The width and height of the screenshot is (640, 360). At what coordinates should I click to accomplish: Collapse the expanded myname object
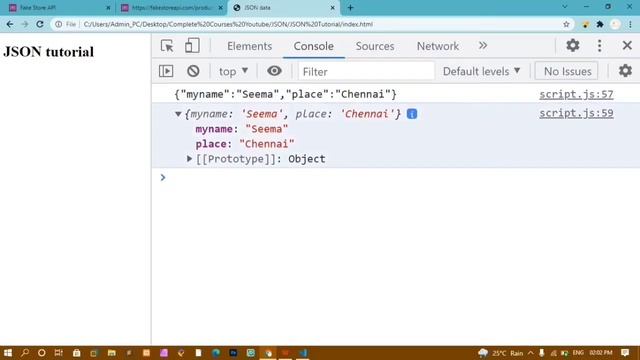178,114
